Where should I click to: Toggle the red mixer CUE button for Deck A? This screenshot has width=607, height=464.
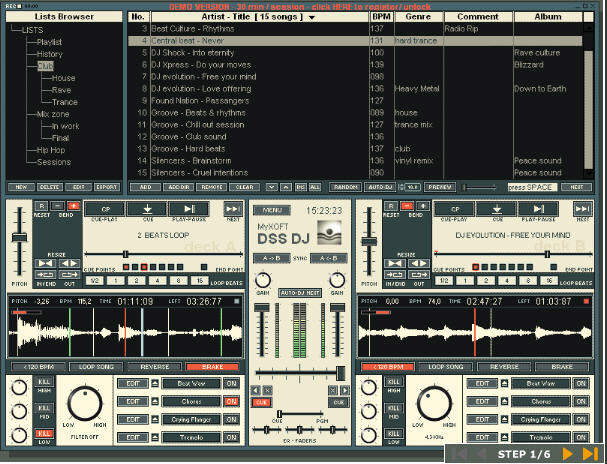pos(262,402)
